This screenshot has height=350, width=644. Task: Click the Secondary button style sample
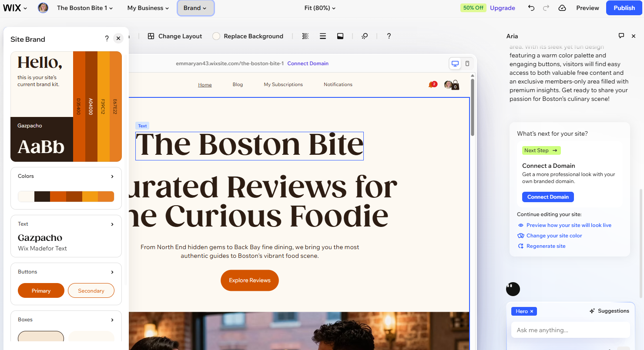point(91,291)
